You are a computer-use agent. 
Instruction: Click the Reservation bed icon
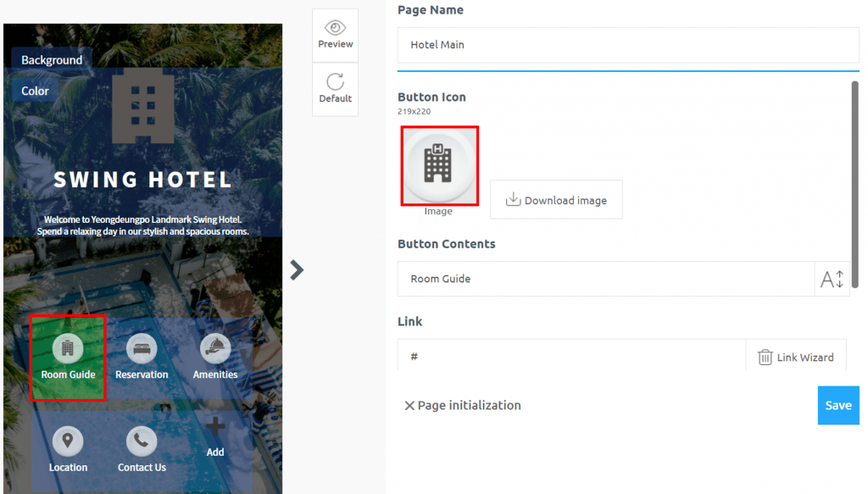click(142, 347)
